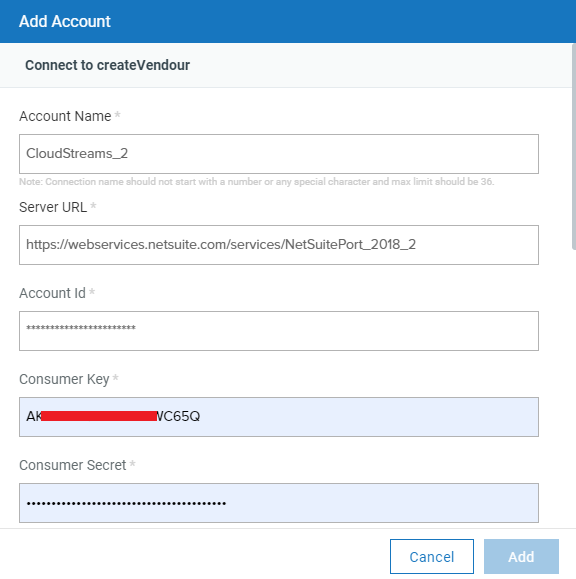Click the required asterisk beside Consumer Key
The image size is (576, 579).
pyautogui.click(x=116, y=378)
